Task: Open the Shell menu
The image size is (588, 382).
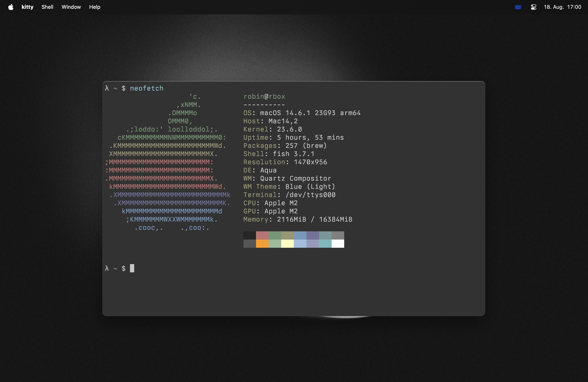Action: point(47,7)
